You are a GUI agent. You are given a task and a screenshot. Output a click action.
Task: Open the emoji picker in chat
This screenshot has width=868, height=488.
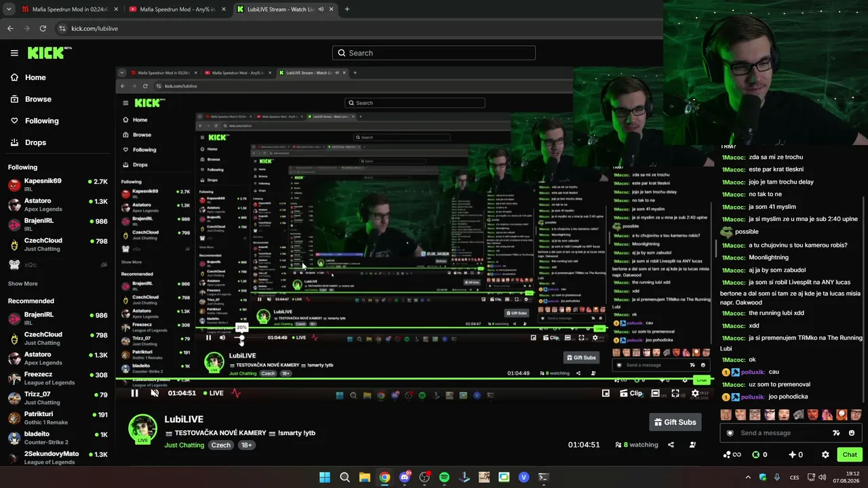[x=852, y=433]
